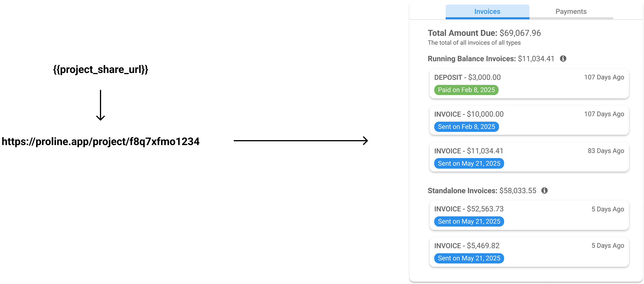The height and width of the screenshot is (284, 644).
Task: Open the $3,000.00 DEPOSIT card
Action: (x=529, y=84)
